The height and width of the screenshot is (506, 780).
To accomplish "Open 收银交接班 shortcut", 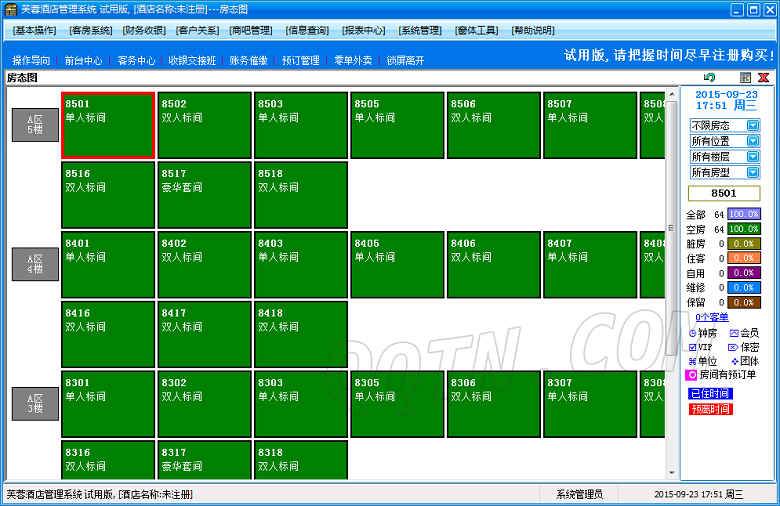I will [192, 61].
